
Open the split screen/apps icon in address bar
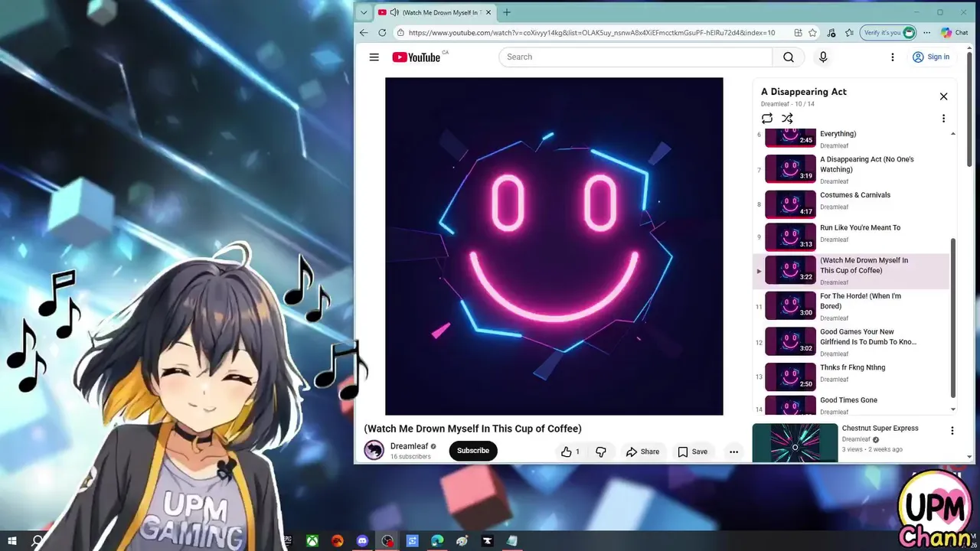pyautogui.click(x=798, y=33)
